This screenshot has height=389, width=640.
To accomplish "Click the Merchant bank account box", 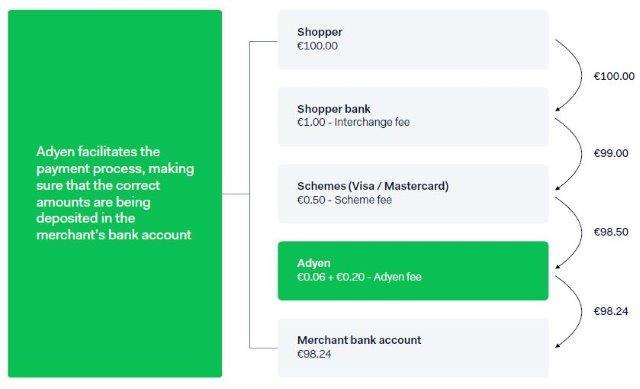I will click(x=413, y=348).
